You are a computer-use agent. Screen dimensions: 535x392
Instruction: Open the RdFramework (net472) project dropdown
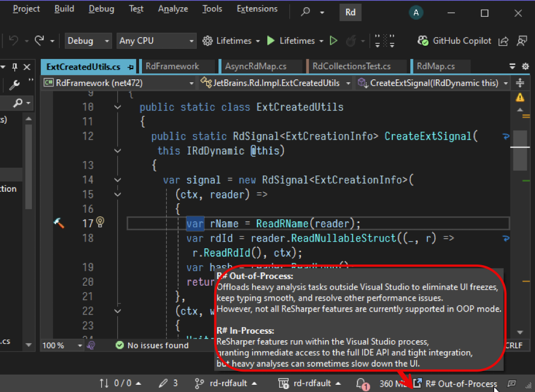pos(119,83)
